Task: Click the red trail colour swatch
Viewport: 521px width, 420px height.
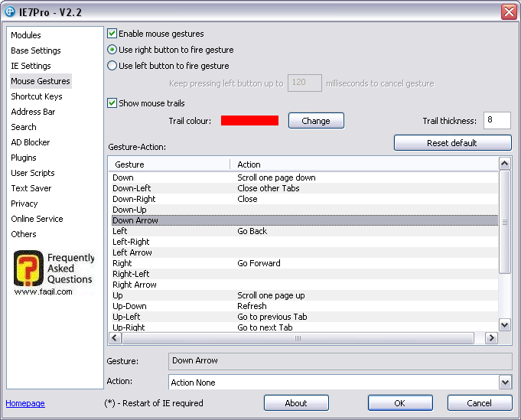Action: (249, 121)
